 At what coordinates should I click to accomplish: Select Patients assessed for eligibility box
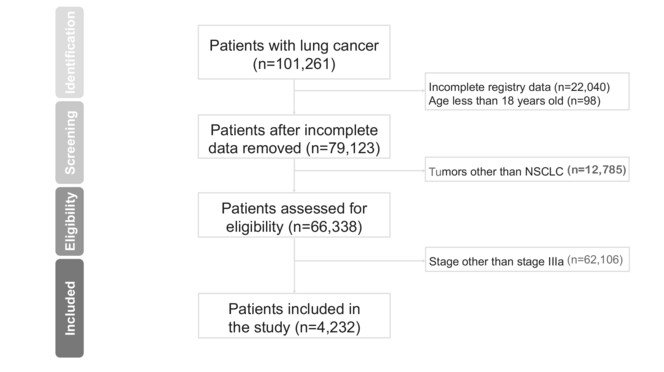294,215
